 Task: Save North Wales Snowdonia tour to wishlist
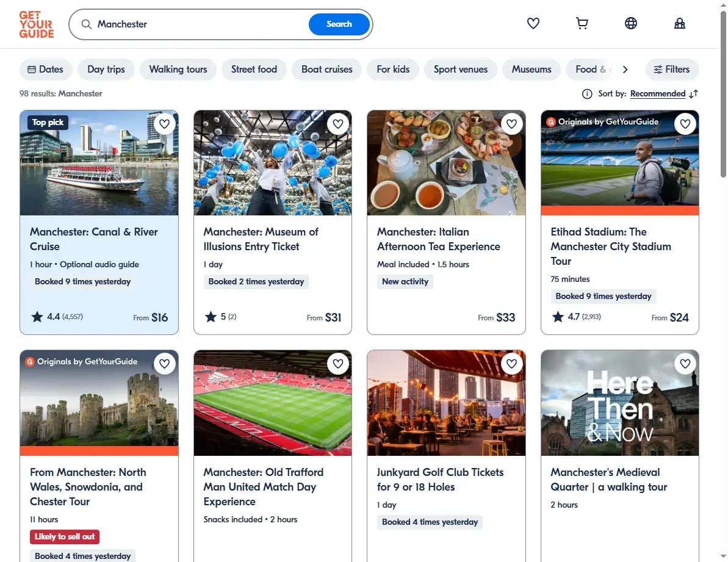(x=164, y=364)
